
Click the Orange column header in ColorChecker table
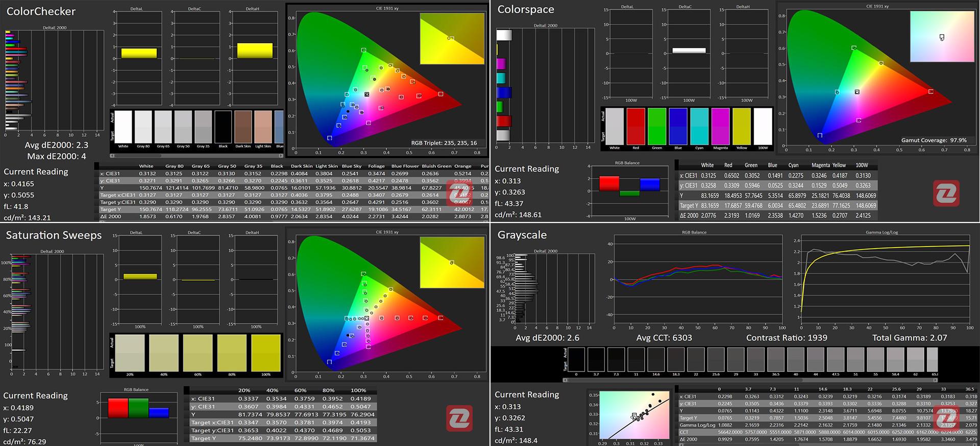pyautogui.click(x=462, y=166)
